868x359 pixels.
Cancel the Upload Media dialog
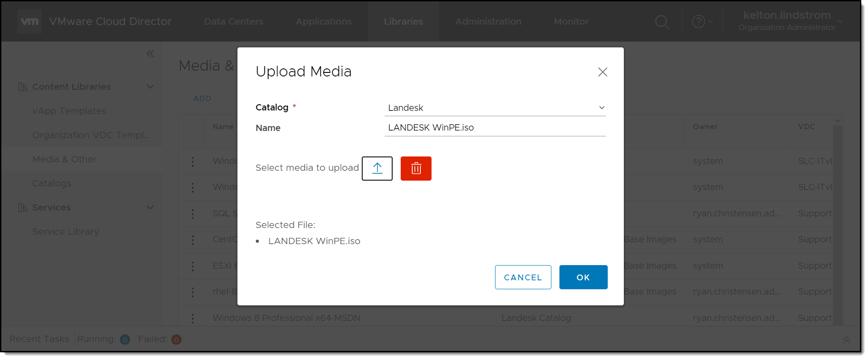pyautogui.click(x=523, y=277)
